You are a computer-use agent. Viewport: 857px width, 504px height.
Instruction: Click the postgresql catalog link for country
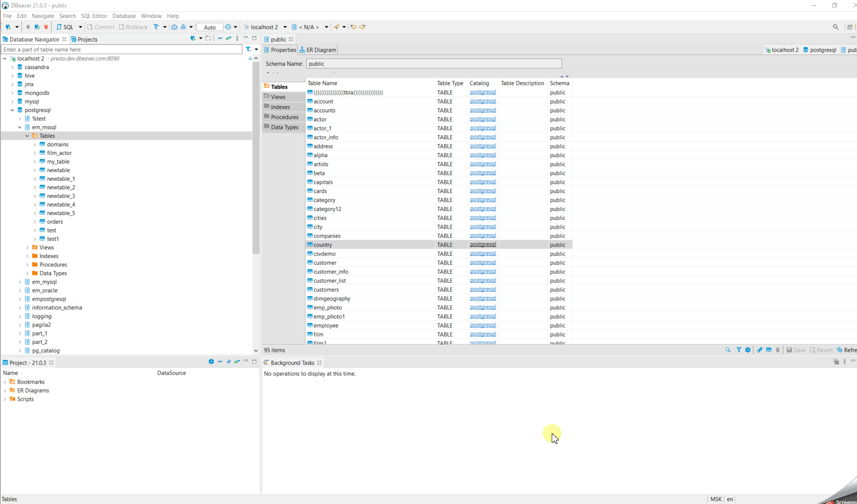pos(483,244)
